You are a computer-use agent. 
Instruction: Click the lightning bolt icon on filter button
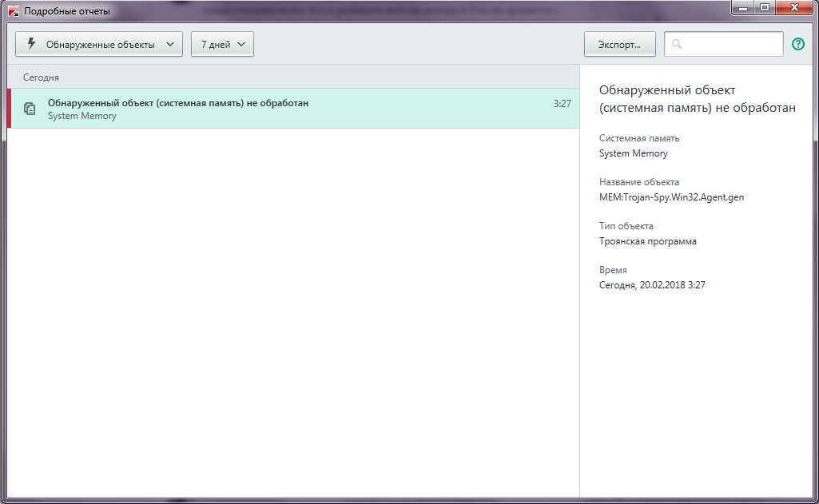click(32, 45)
